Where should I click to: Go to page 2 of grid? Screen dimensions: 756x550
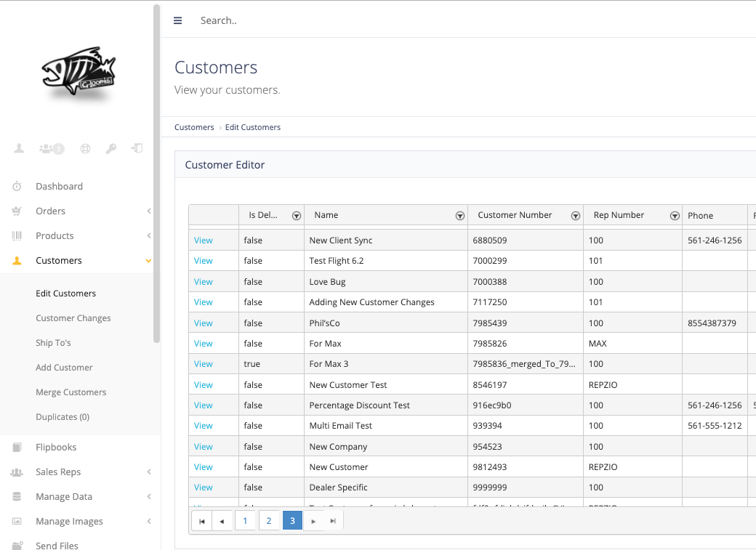[x=268, y=521]
